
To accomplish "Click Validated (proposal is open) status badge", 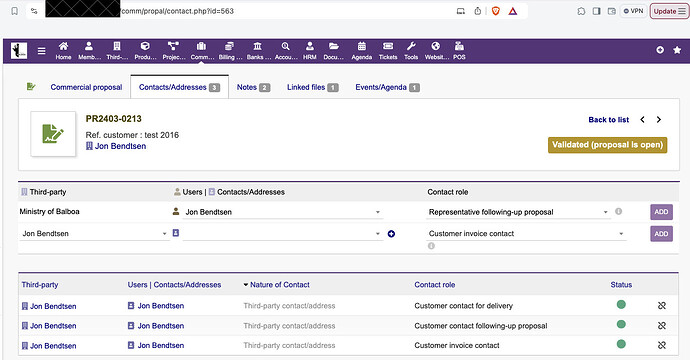I will click(x=607, y=145).
